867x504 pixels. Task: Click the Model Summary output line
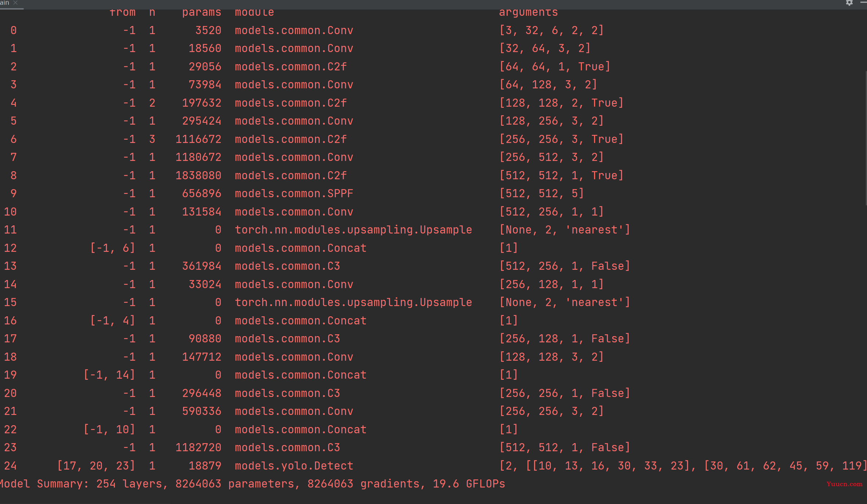coord(252,484)
